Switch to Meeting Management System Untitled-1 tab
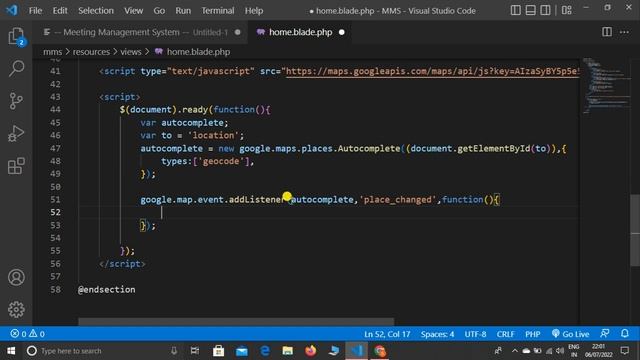 tap(141, 32)
